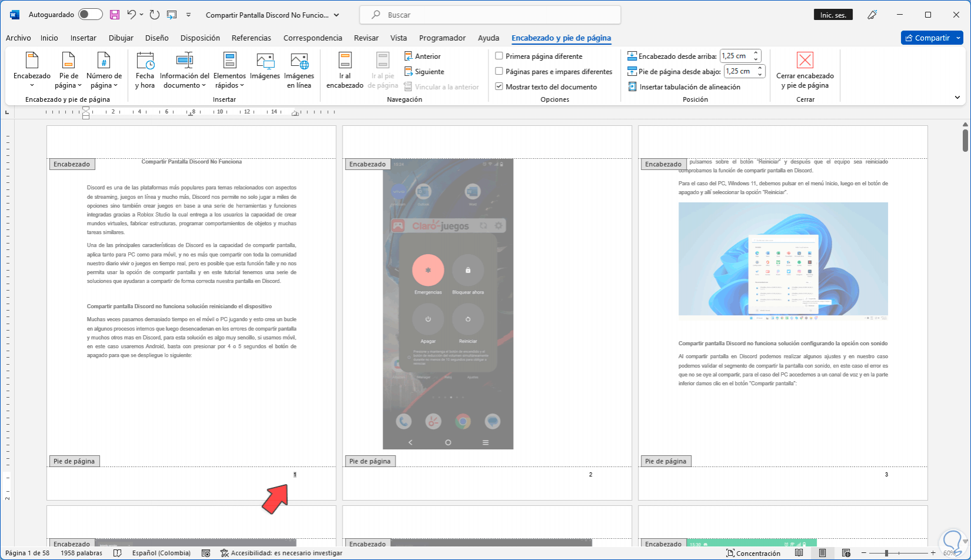
Task: Click the Buscar search box
Action: 490,15
